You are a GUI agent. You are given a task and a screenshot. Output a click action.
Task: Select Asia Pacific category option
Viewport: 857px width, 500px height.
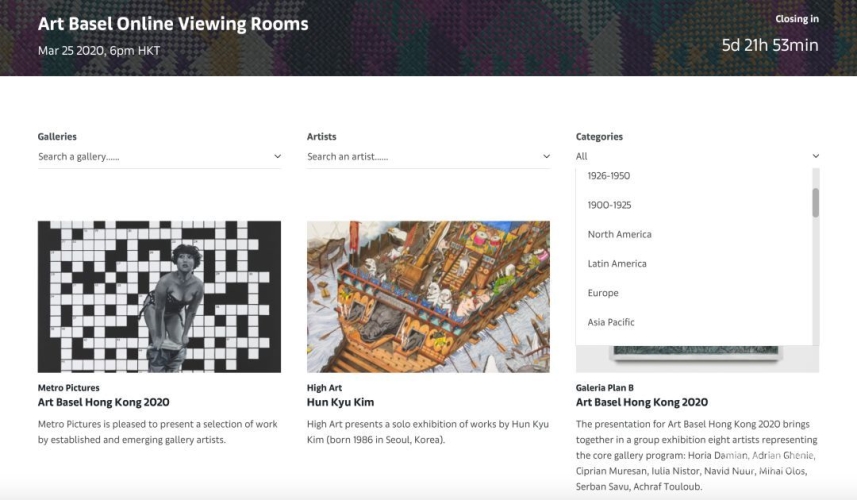click(x=611, y=322)
